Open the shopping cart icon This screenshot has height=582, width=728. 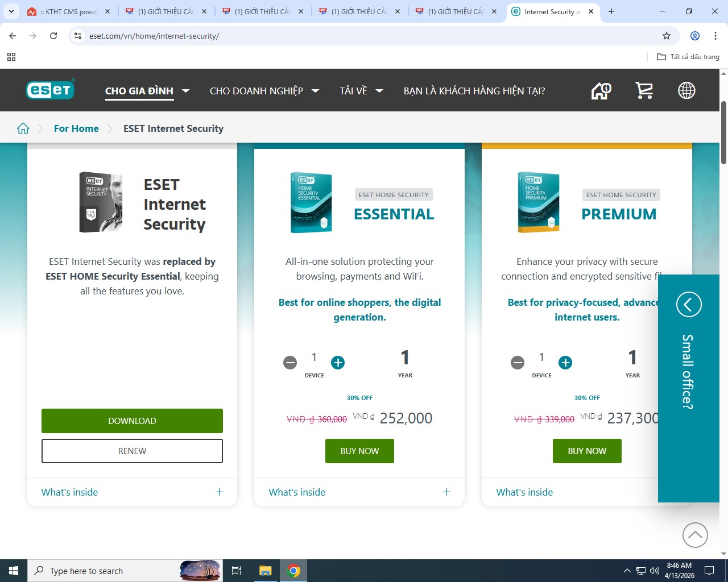coord(644,90)
